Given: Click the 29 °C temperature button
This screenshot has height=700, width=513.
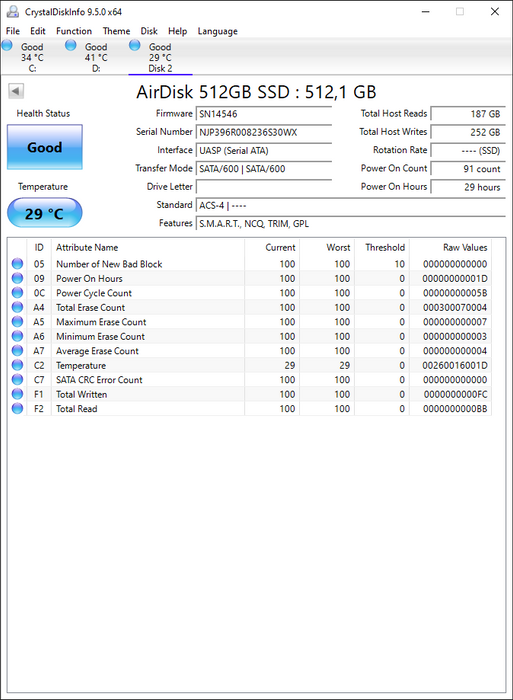Looking at the screenshot, I should click(45, 213).
